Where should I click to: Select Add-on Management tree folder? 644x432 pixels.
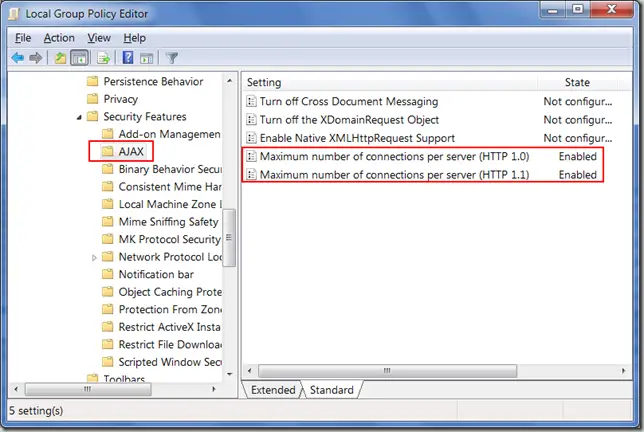(x=170, y=134)
